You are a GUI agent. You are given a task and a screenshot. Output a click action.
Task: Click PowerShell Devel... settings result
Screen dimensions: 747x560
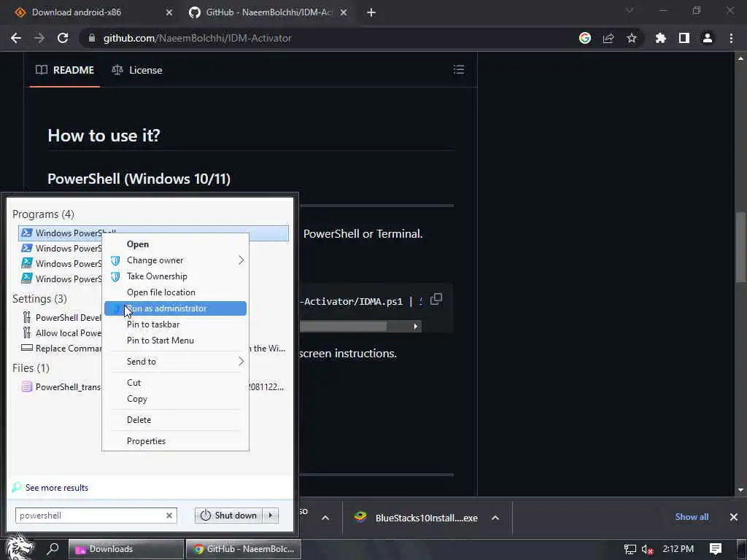click(x=61, y=318)
